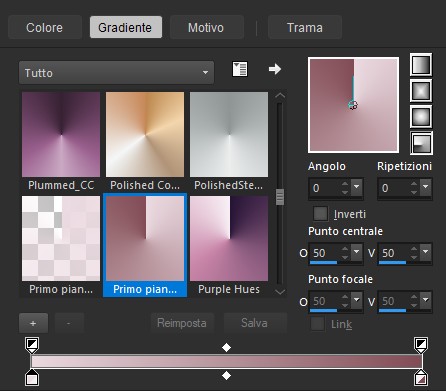Click the gradient list scroll down arrow
Screen dimensions: 446x391
click(280, 292)
